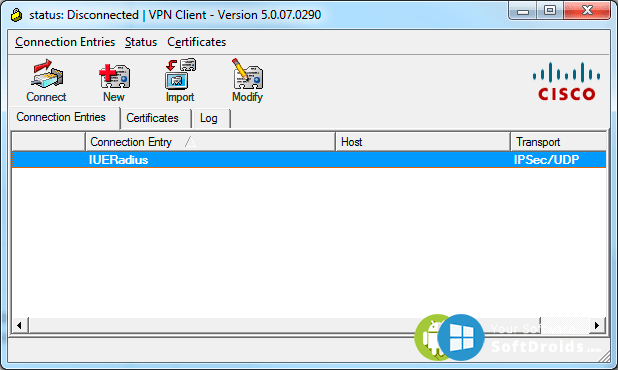This screenshot has width=618, height=370.
Task: Select the IUERadius connection entry
Action: [309, 160]
